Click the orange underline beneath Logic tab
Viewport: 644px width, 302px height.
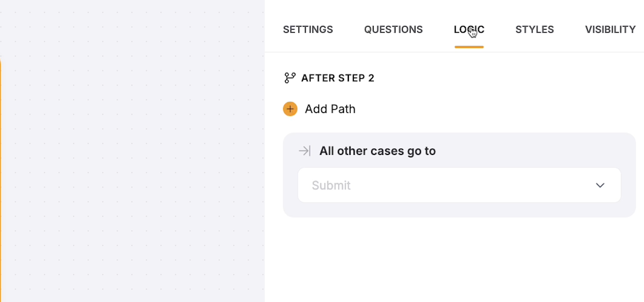click(x=469, y=47)
